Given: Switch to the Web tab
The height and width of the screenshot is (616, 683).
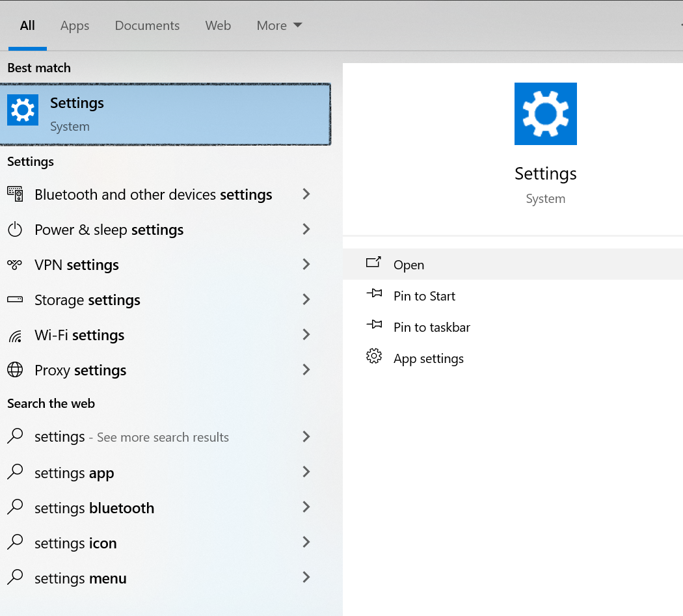Looking at the screenshot, I should pos(218,26).
